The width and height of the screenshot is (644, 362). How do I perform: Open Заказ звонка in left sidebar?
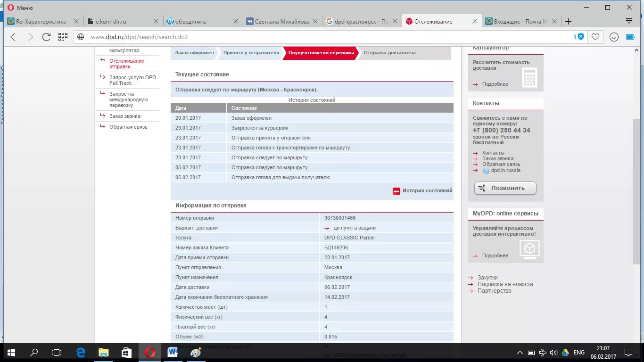[x=125, y=116]
